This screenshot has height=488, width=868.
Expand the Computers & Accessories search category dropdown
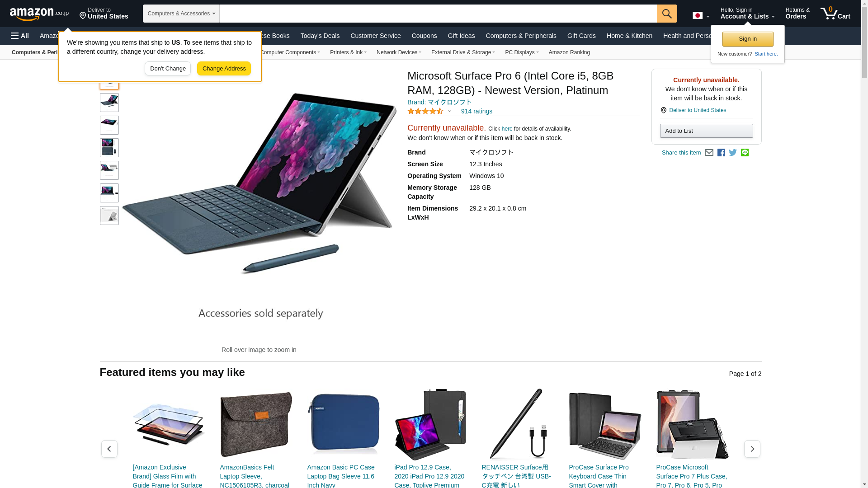(x=181, y=14)
